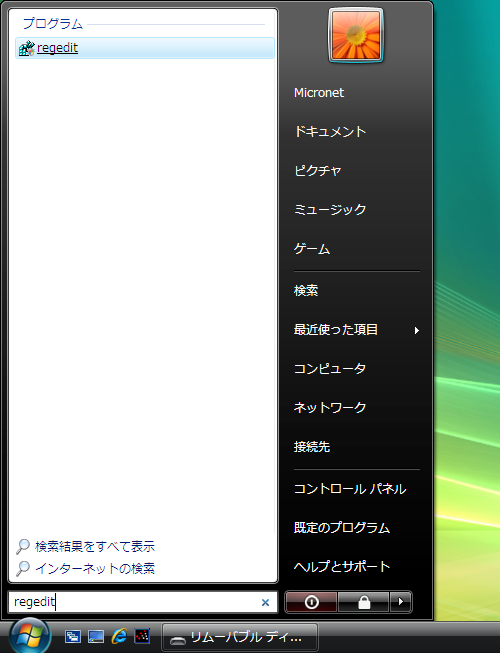Click the Switch between windows icon
This screenshot has width=500, height=653.
click(73, 636)
